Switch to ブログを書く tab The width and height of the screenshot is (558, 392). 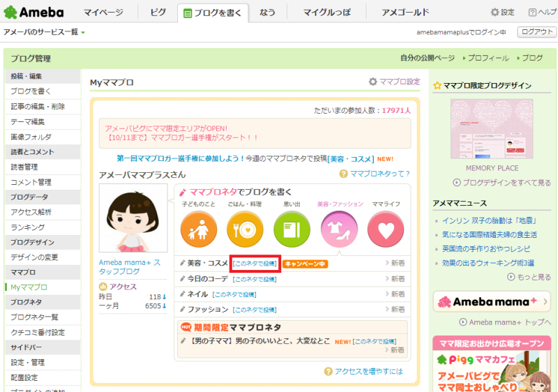[x=213, y=13]
